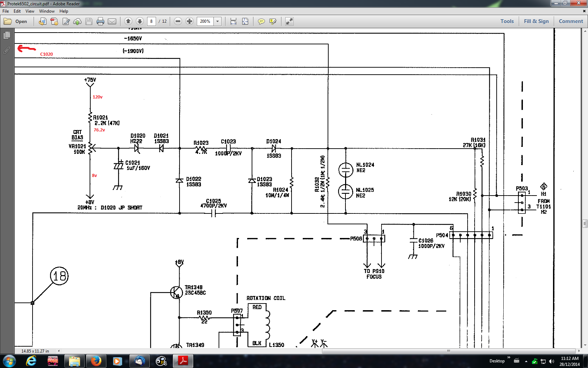
Task: Click the email envelope icon
Action: point(112,21)
